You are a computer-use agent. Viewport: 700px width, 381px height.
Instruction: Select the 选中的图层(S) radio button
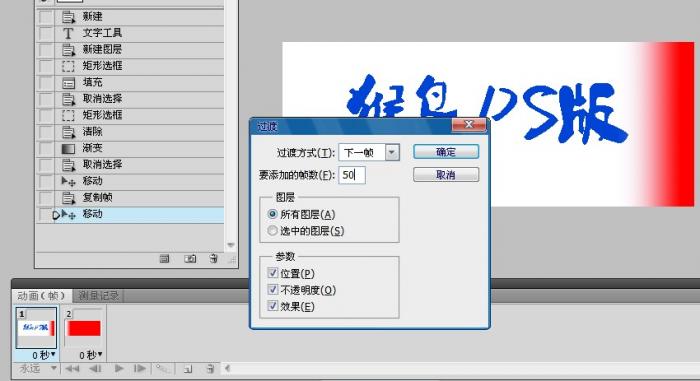tap(272, 231)
